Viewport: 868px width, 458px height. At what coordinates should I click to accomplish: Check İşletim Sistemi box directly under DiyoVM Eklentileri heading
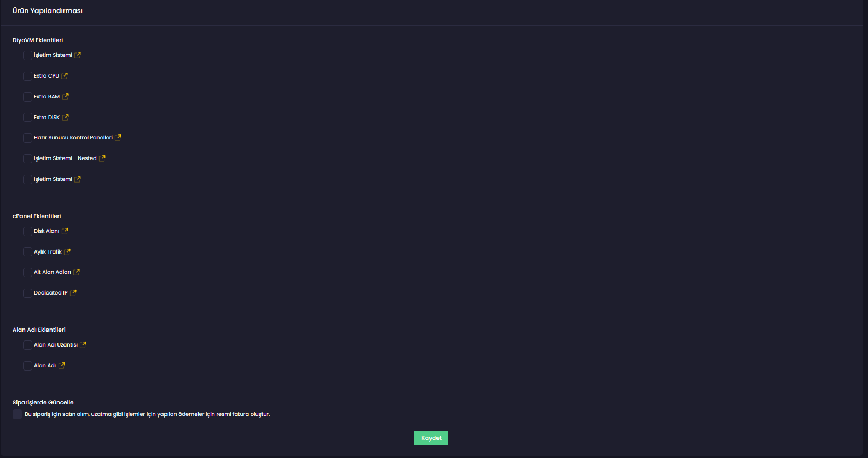pos(27,55)
